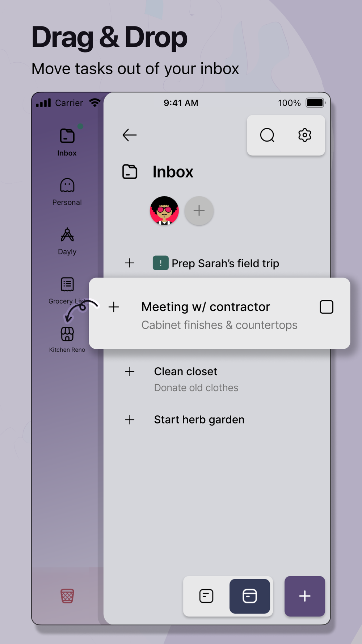This screenshot has height=644, width=362.
Task: Click plus beside Meeting w/ contractor
Action: click(114, 307)
